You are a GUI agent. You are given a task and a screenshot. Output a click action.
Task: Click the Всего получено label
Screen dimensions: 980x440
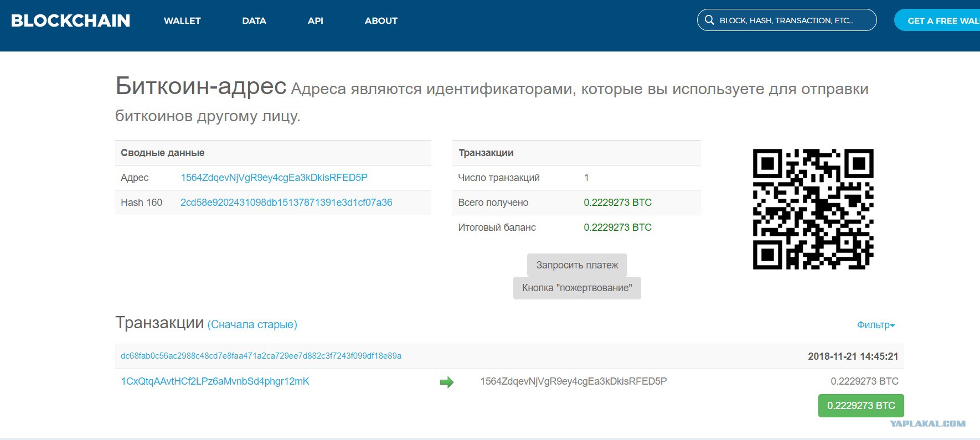click(493, 203)
